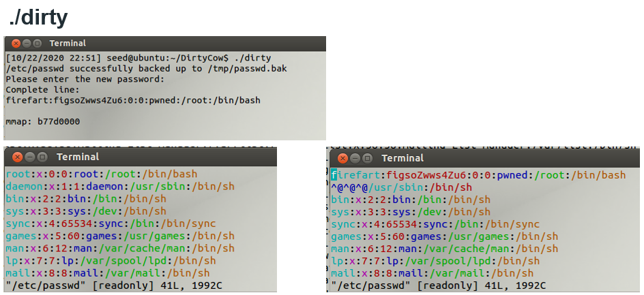Viewport: 644px width, 295px height.
Task: Minimize the bottom-left terminal showing root line
Action: tap(29, 157)
